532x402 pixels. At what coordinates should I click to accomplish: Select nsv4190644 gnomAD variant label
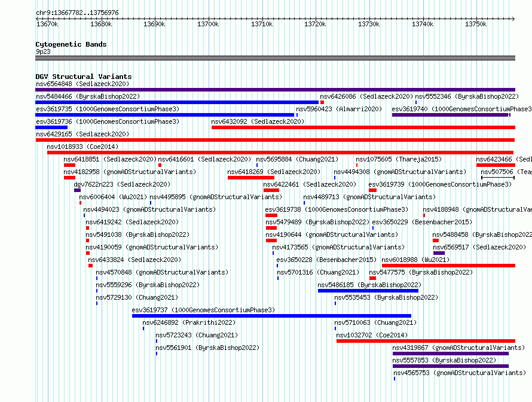pyautogui.click(x=332, y=234)
